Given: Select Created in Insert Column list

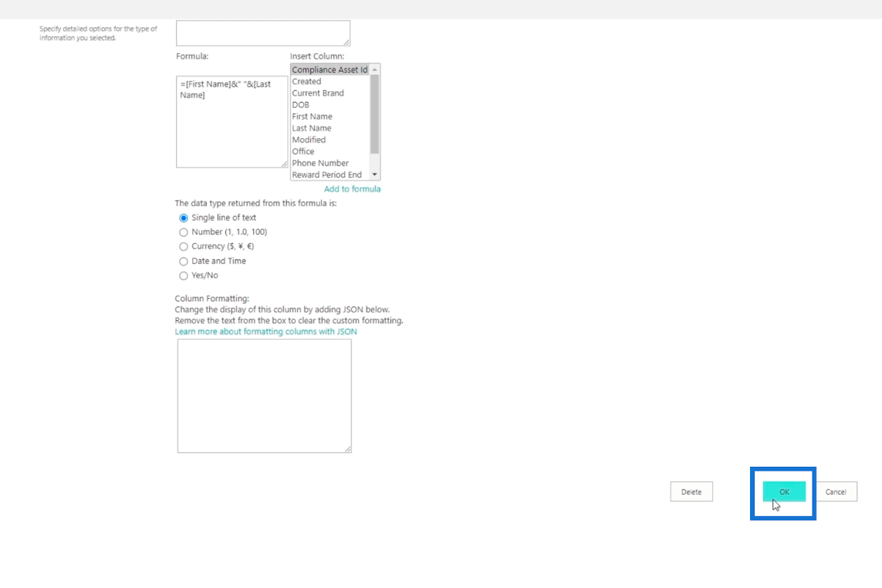Looking at the screenshot, I should 329,82.
